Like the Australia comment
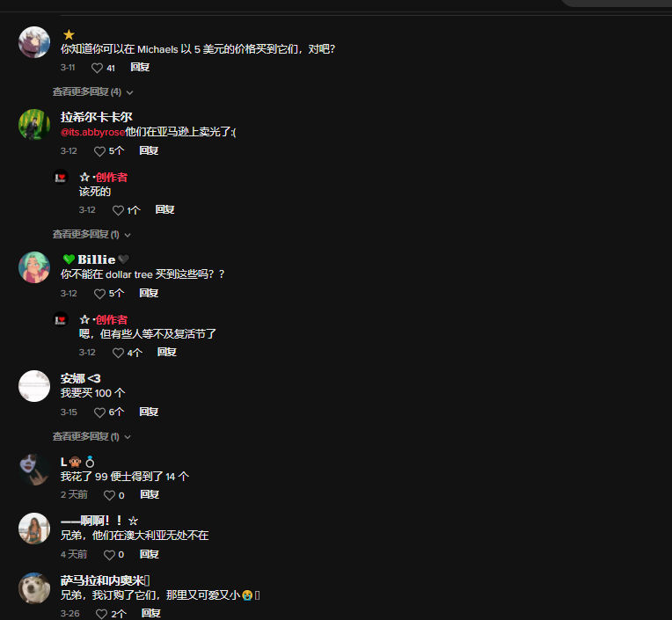The height and width of the screenshot is (620, 672). pyautogui.click(x=110, y=555)
